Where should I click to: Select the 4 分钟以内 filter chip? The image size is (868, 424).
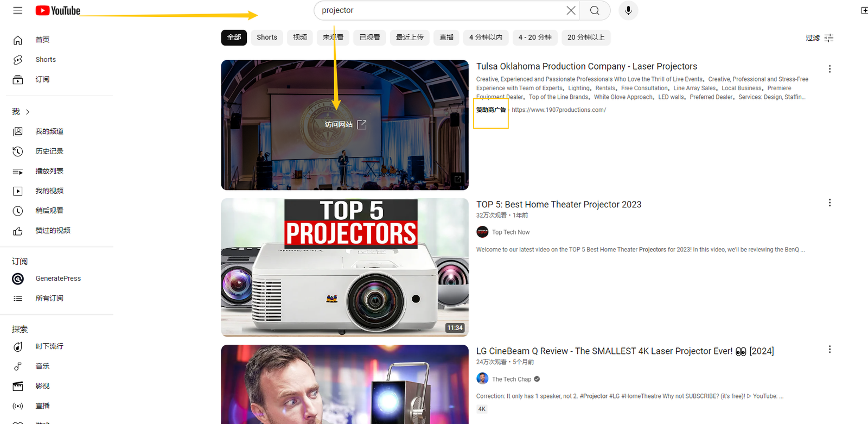486,37
